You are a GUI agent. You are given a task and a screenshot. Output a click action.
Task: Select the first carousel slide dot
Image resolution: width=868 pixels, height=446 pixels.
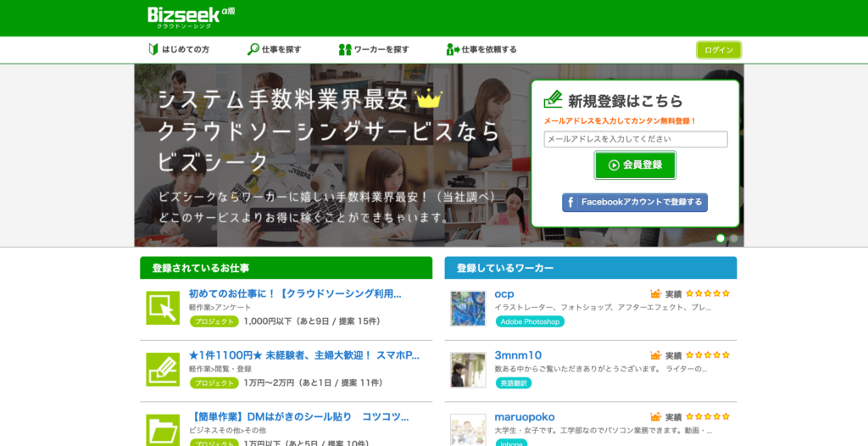721,238
